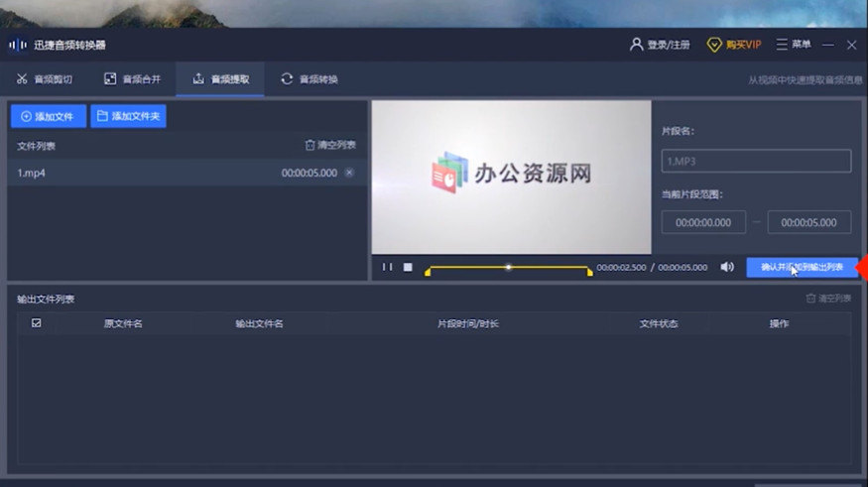This screenshot has width=868, height=487.
Task: Click the 1.mp4 duration 00:00:05.000
Action: 309,173
